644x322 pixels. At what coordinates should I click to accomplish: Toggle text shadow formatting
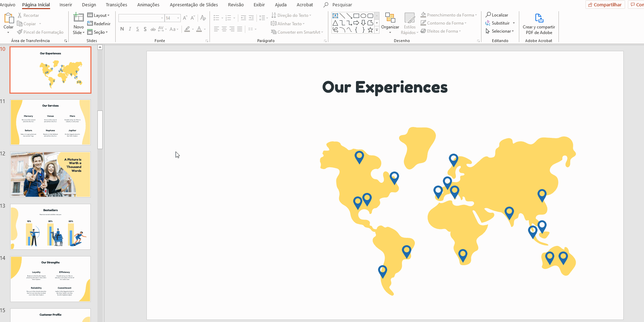[145, 29]
